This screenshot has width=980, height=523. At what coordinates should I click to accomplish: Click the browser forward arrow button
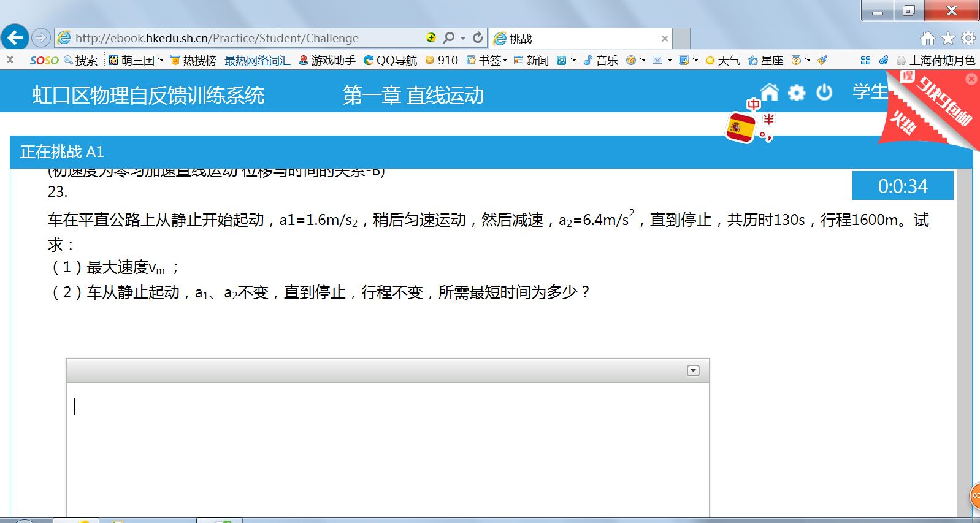pos(40,38)
